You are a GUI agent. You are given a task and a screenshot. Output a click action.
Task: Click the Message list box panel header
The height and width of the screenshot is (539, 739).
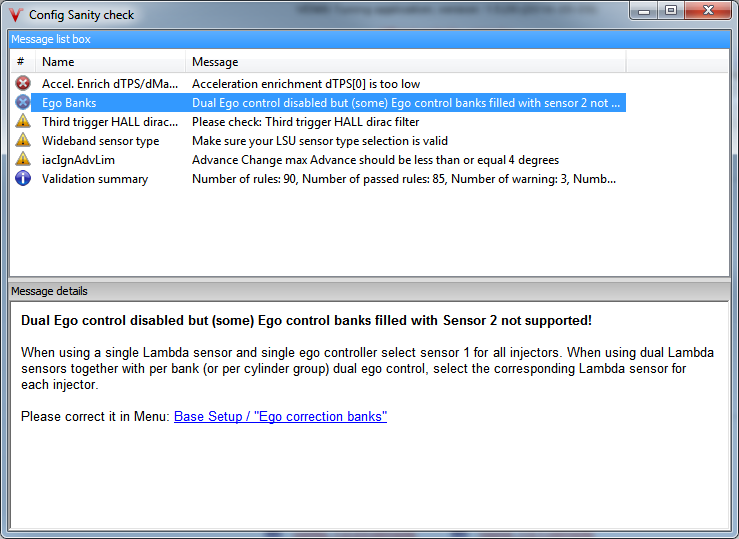[370, 39]
